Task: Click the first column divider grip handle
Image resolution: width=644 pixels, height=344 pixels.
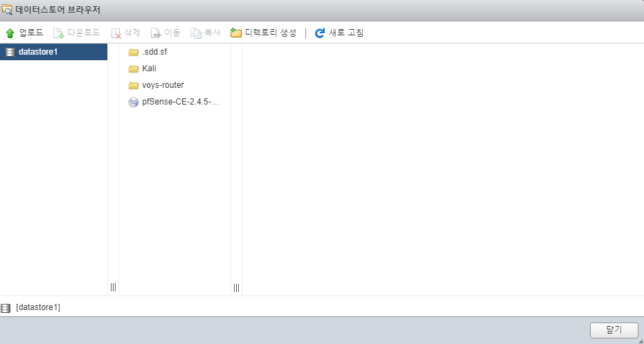Action: pyautogui.click(x=114, y=287)
